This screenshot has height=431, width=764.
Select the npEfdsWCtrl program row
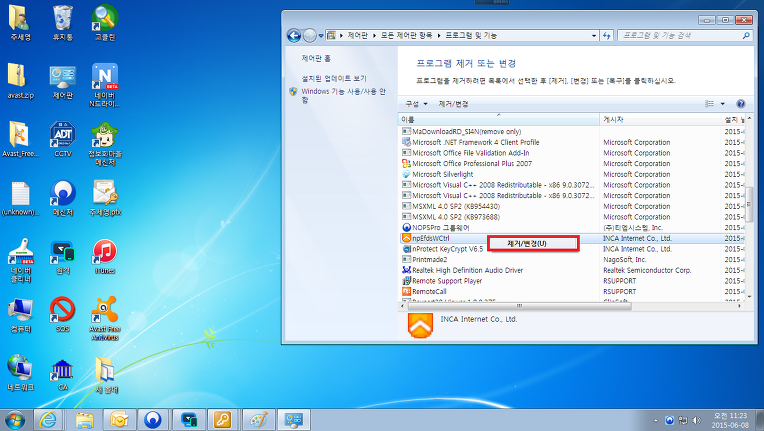click(x=573, y=238)
